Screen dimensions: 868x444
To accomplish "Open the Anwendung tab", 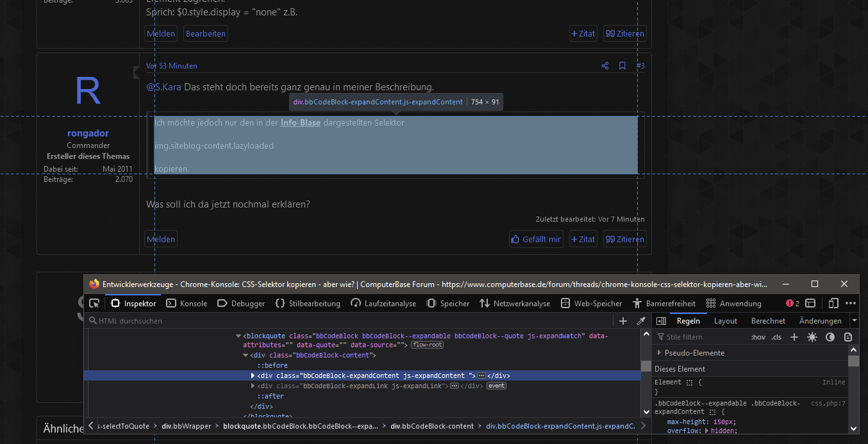I will point(734,304).
